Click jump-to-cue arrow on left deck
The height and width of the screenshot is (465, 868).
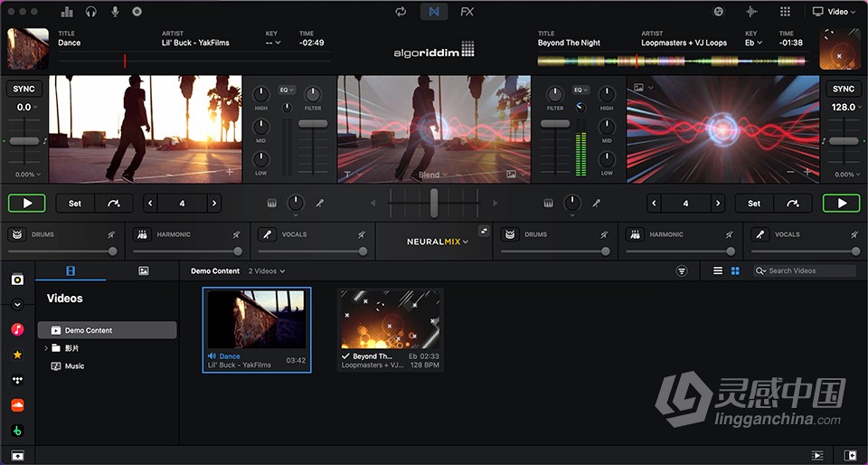coord(114,204)
